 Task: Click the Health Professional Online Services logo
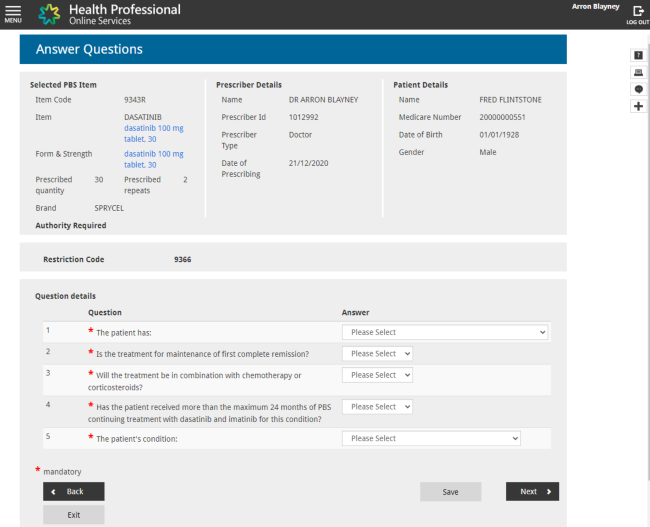click(109, 14)
